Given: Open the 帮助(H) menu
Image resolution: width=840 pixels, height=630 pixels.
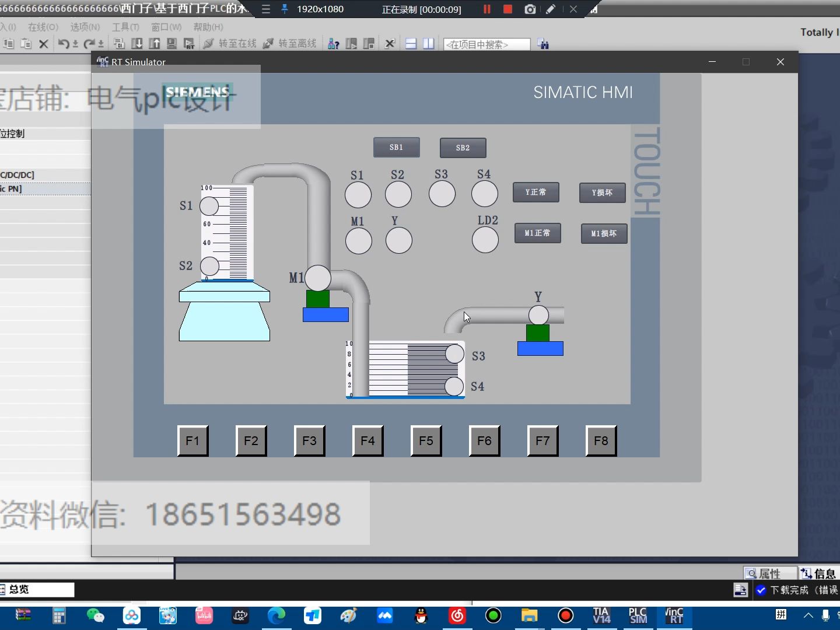Looking at the screenshot, I should [208, 27].
